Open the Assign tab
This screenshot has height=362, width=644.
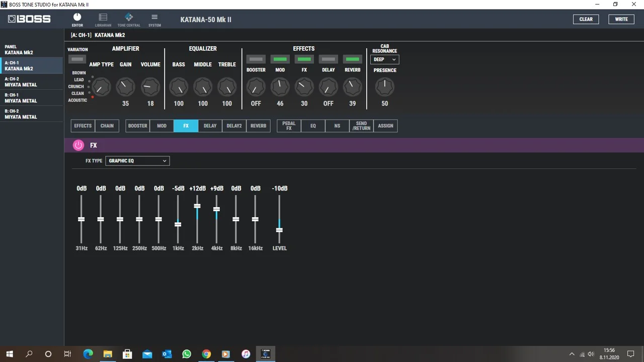(x=385, y=126)
